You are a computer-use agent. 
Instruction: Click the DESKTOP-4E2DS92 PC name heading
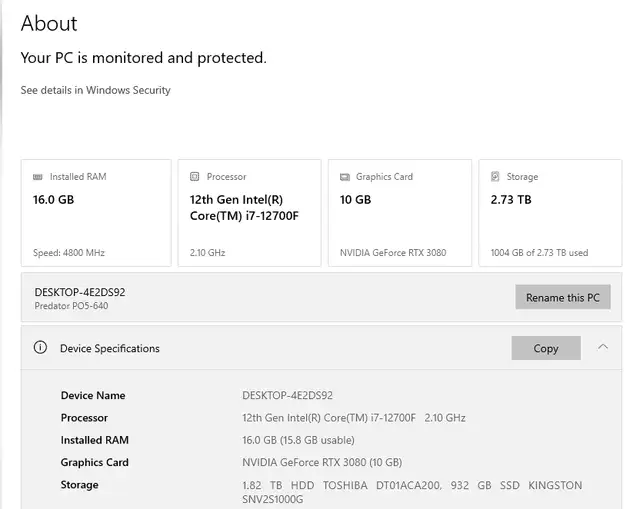point(80,292)
